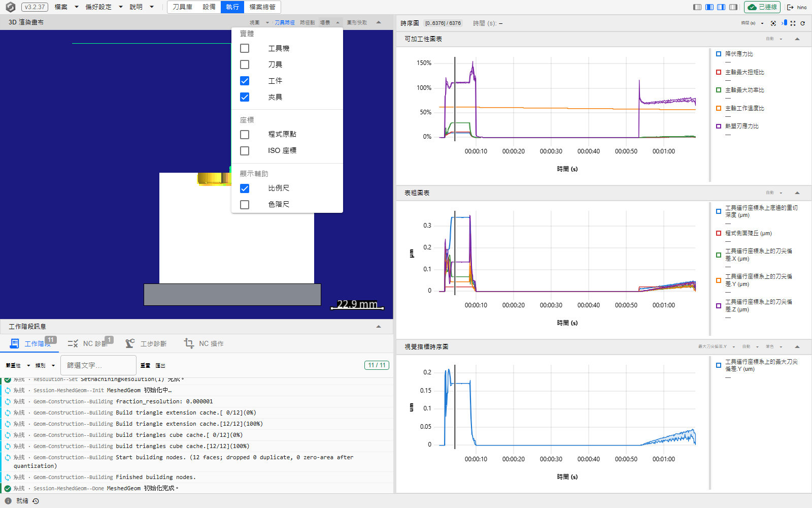Collapse the 可加工性圖表 panel
This screenshot has width=812, height=508.
(797, 39)
